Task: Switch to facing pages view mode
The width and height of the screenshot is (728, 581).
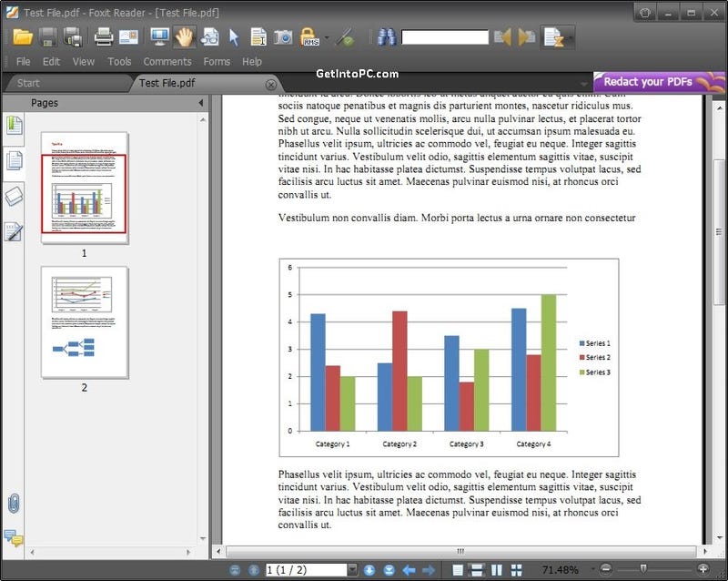Action: (x=496, y=570)
